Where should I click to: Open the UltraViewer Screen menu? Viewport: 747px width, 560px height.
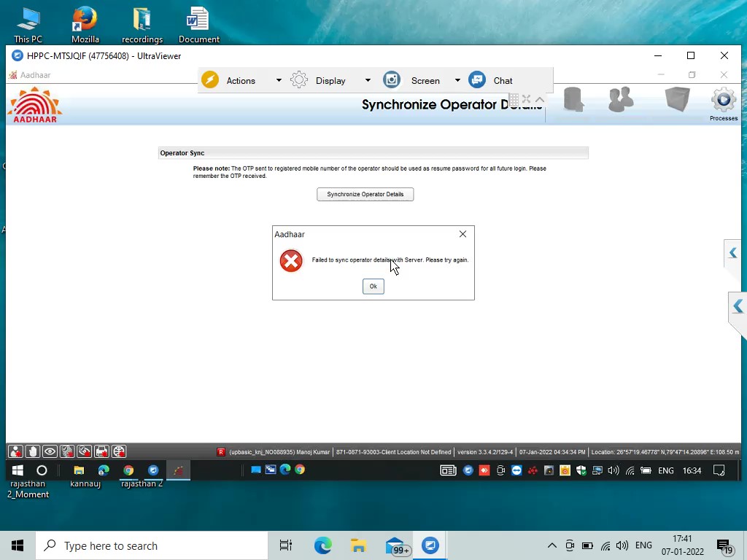point(425,80)
